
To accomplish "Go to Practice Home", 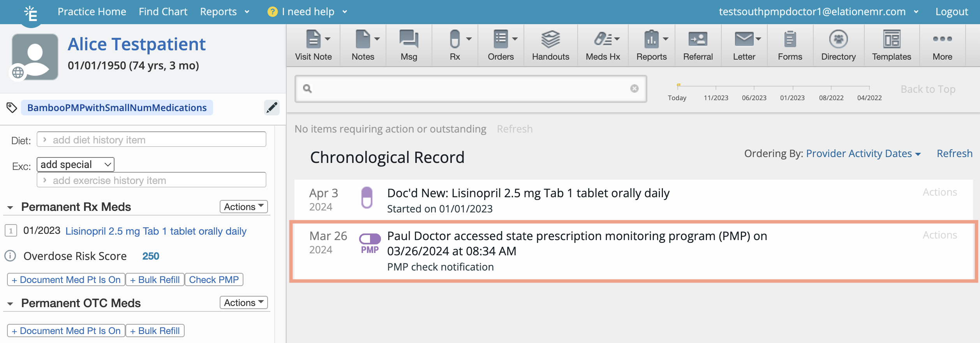I will point(92,12).
